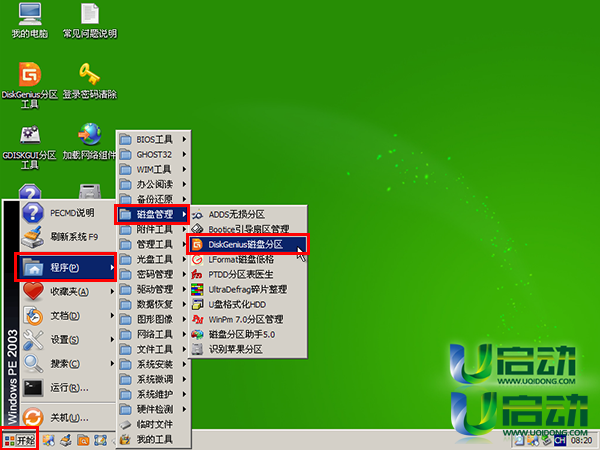Expand the 办公阅读 submenu arrow
The image size is (600, 450).
click(184, 184)
